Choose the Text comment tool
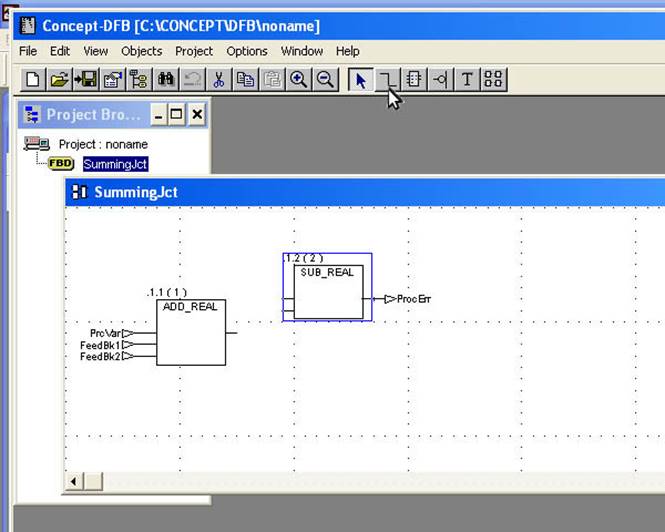This screenshot has width=665, height=532. 467,79
